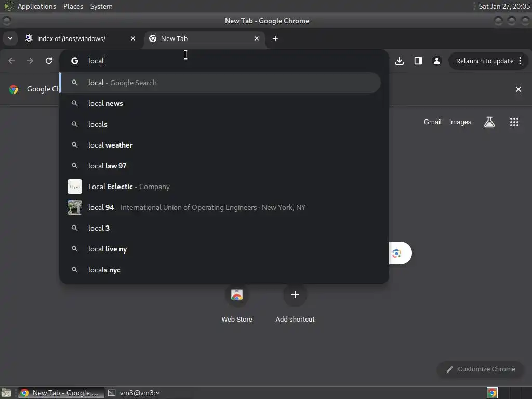This screenshot has width=532, height=399.
Task: Open Images link
Action: point(460,122)
